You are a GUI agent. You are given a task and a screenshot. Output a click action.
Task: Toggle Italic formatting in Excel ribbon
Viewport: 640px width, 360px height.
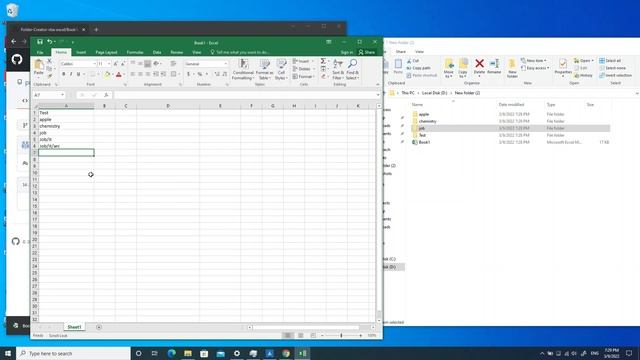(x=71, y=74)
